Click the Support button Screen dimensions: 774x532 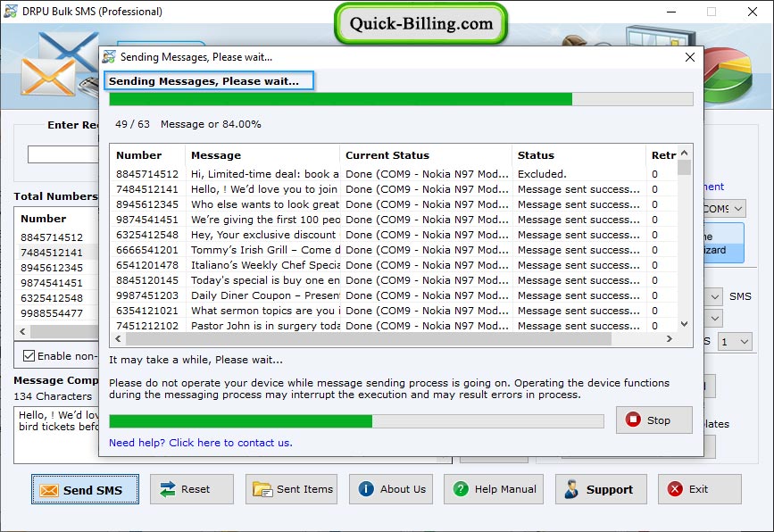pyautogui.click(x=601, y=489)
